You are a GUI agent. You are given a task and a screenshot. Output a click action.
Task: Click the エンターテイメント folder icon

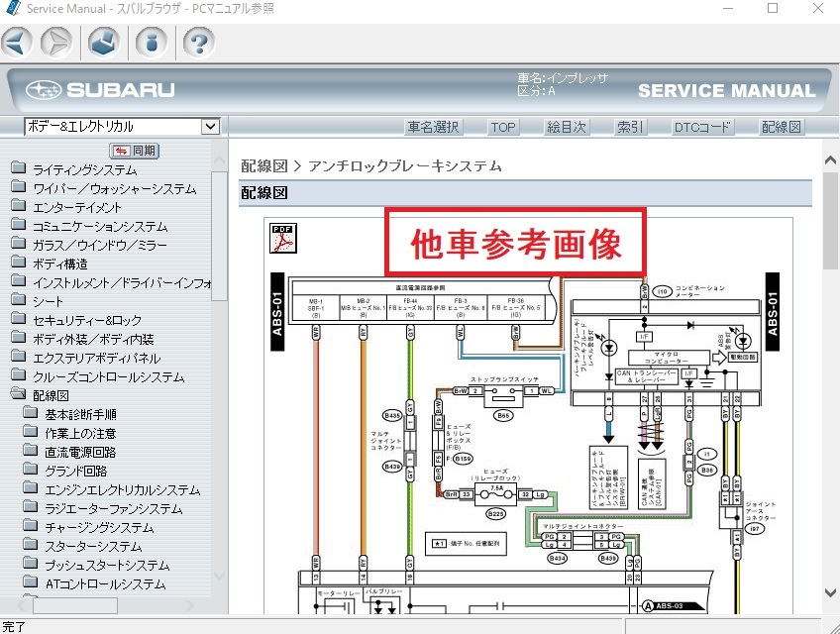pyautogui.click(x=19, y=205)
